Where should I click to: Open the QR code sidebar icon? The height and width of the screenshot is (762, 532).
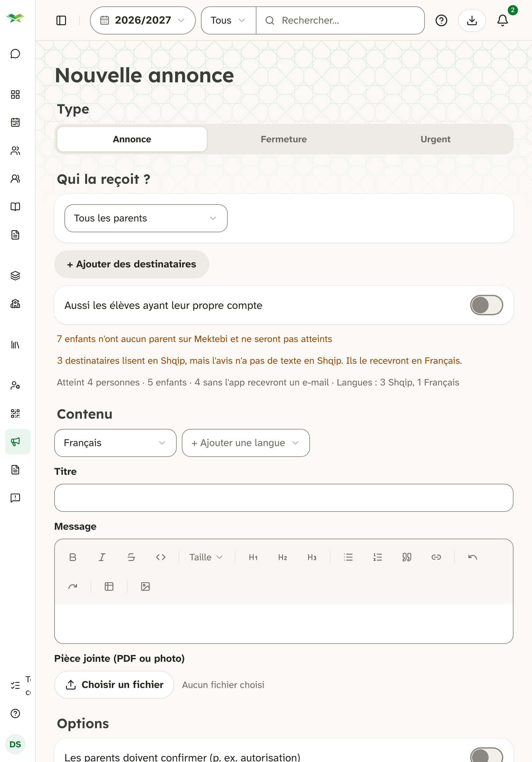pyautogui.click(x=15, y=414)
